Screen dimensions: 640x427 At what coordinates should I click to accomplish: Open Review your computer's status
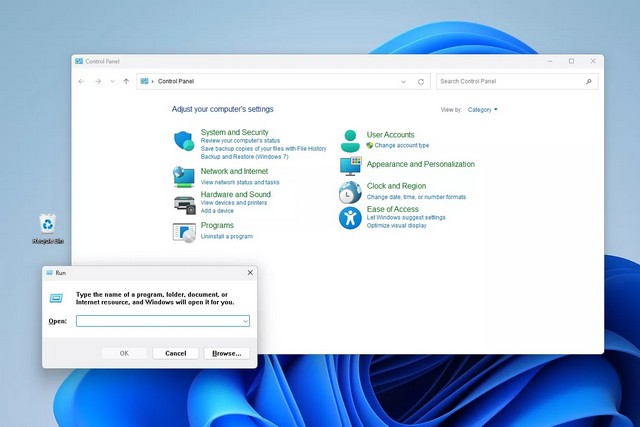[240, 140]
